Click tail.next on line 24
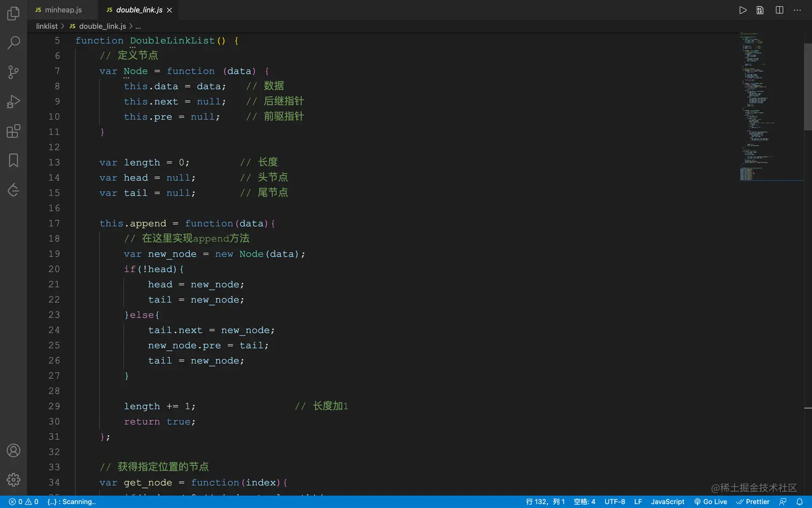The width and height of the screenshot is (812, 508). (175, 330)
